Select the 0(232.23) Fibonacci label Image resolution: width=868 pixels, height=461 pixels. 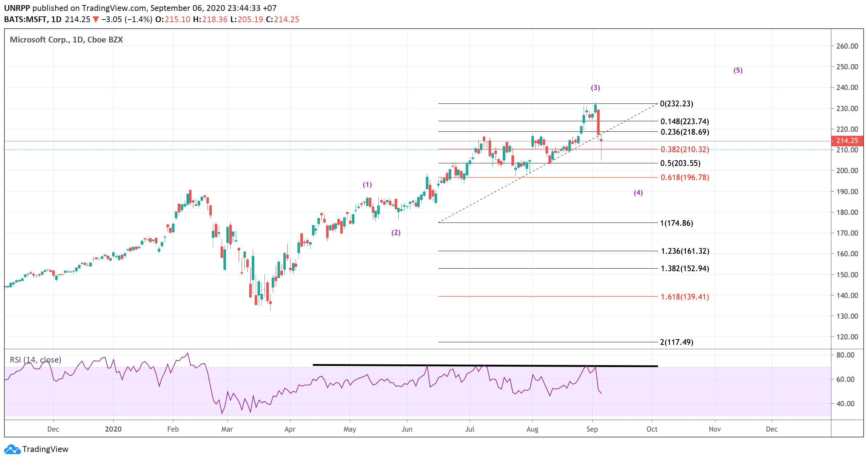[676, 104]
